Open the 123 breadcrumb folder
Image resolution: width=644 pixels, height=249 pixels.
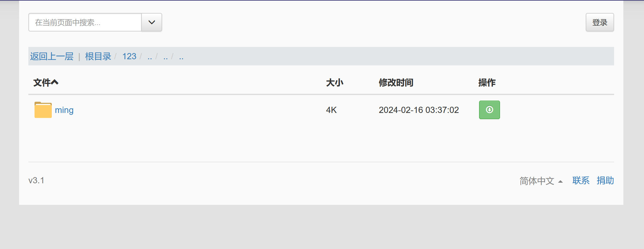[129, 56]
